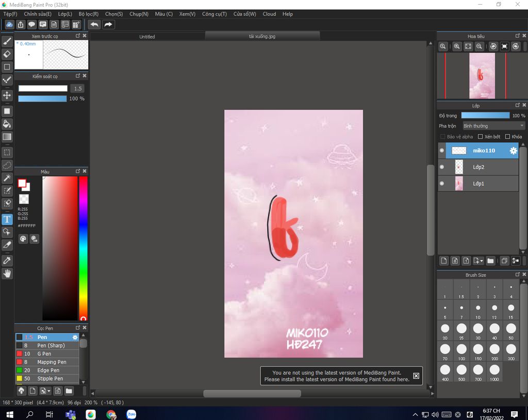Open the Tệp(F) menu
This screenshot has width=528, height=420.
pos(10,14)
